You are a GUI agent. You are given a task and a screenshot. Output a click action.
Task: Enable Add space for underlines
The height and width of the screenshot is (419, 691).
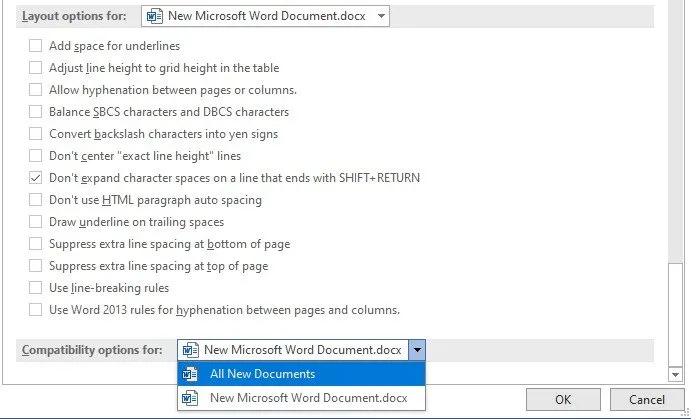36,46
